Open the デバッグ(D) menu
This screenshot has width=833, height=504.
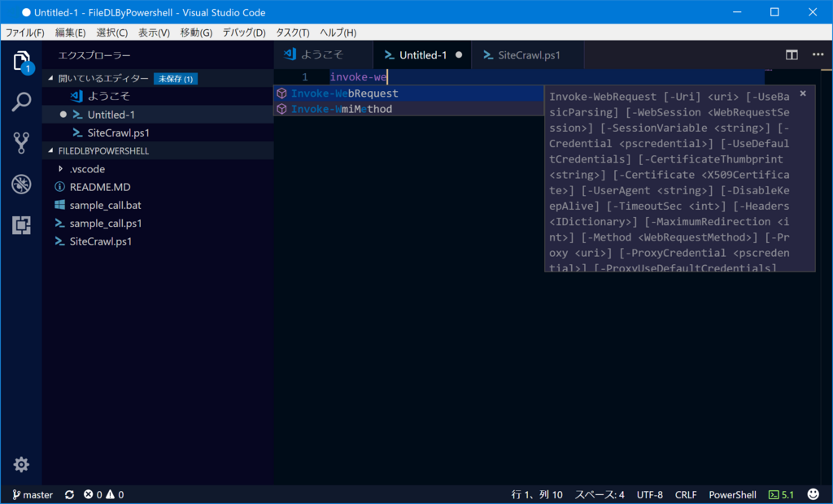244,33
